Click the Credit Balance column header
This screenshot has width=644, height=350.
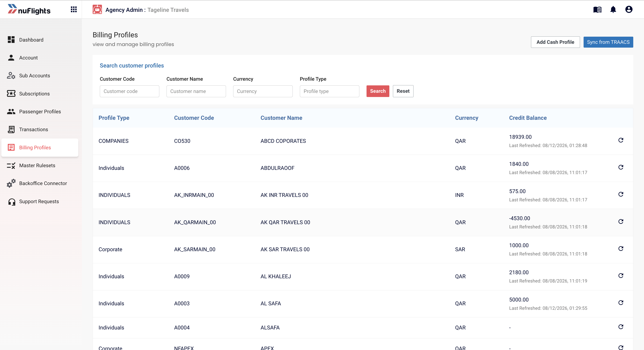528,118
